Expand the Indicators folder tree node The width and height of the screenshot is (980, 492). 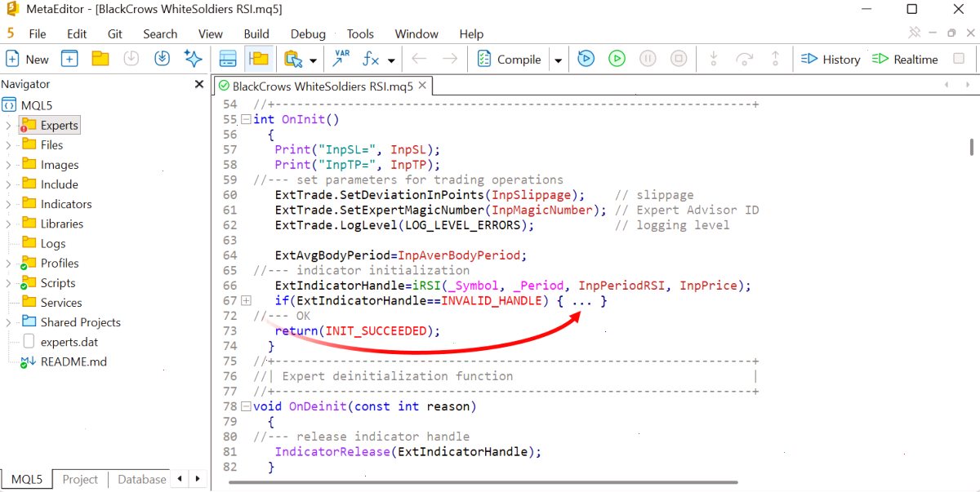click(x=8, y=204)
